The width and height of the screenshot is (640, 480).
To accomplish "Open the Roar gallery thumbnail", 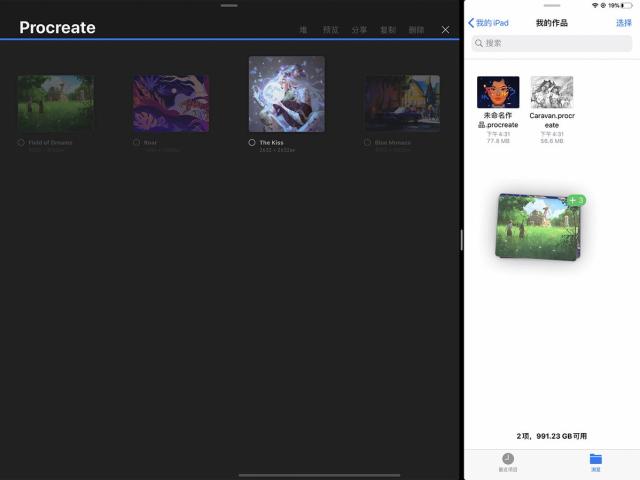I will tap(171, 103).
